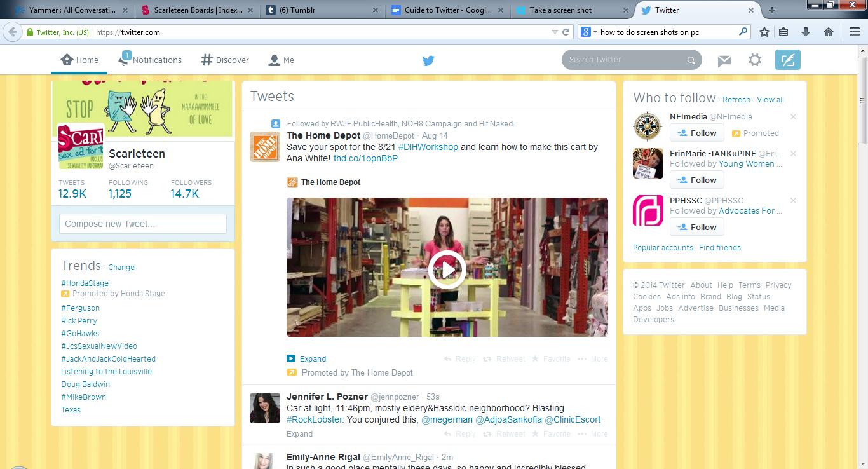Go back with browser back arrow

(x=12, y=32)
